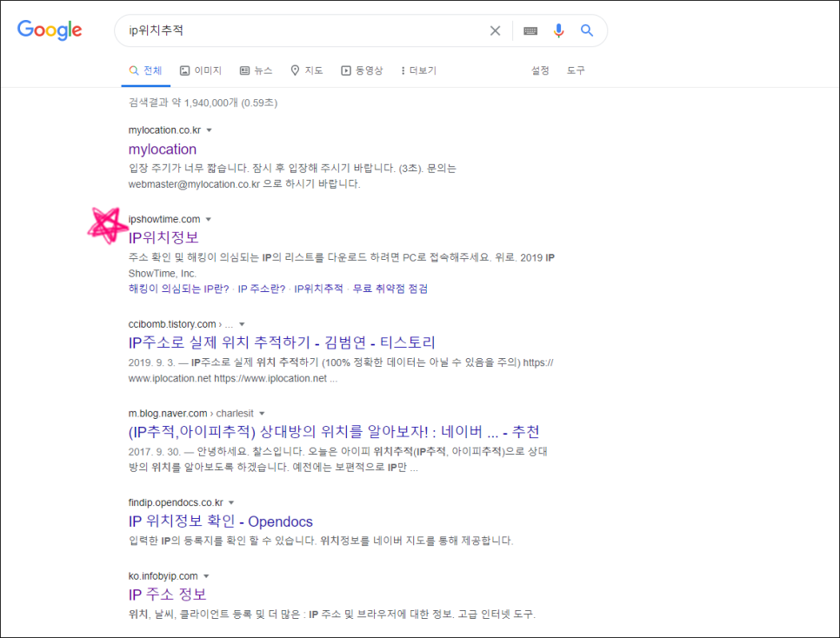Expand dropdown arrow next to findip.opendocs.co.kr
Screen dimensions: 840x638
coord(231,502)
